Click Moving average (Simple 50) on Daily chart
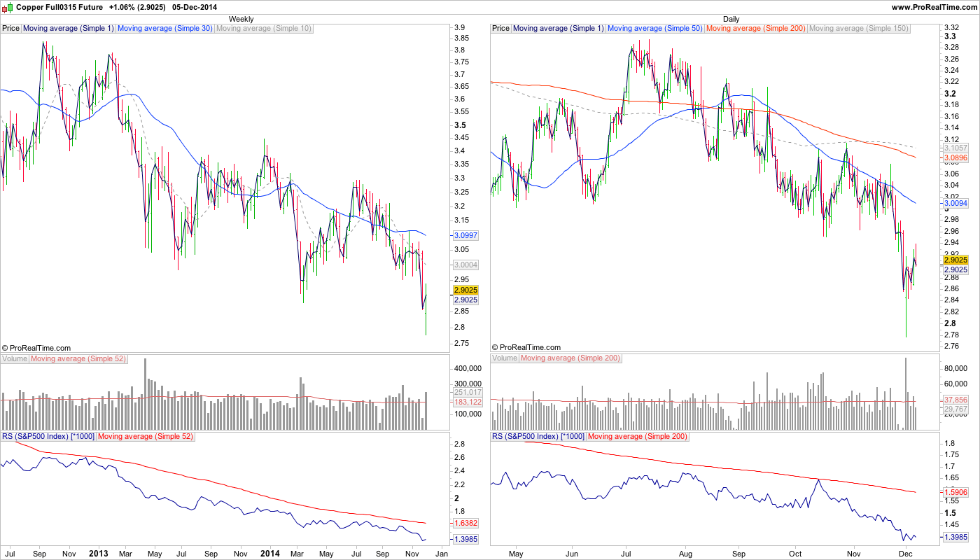 [x=654, y=29]
